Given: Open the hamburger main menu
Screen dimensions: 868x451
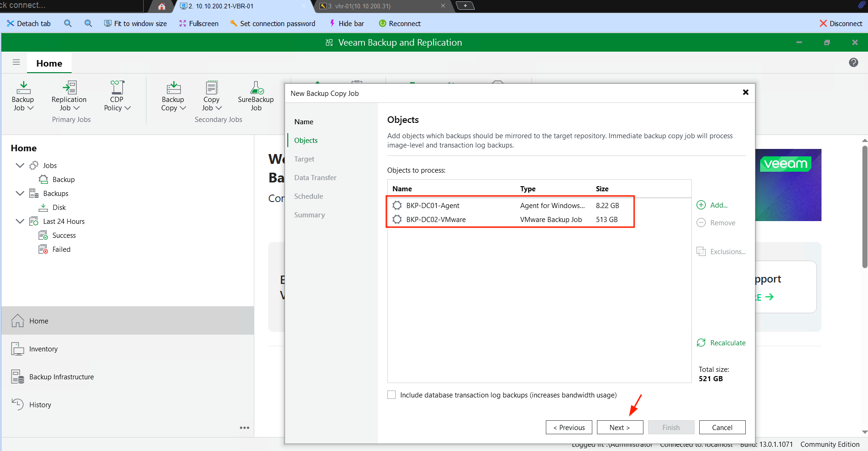Looking at the screenshot, I should [16, 62].
